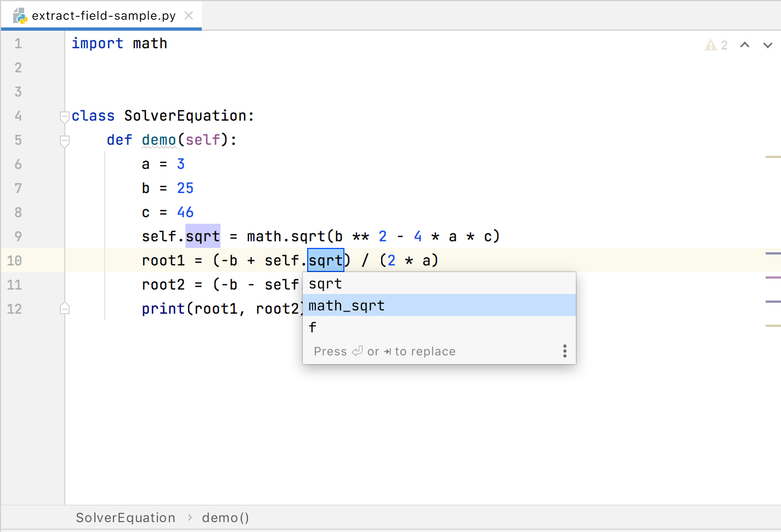The height and width of the screenshot is (532, 781).
Task: Click the top yellow warning stripe in scrollbar
Action: [773, 157]
